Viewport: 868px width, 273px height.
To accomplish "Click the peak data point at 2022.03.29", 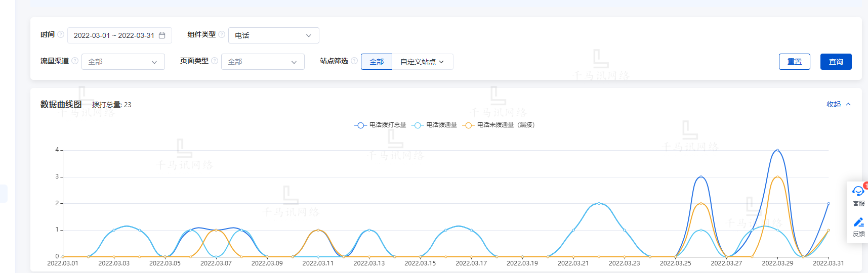I will click(777, 150).
